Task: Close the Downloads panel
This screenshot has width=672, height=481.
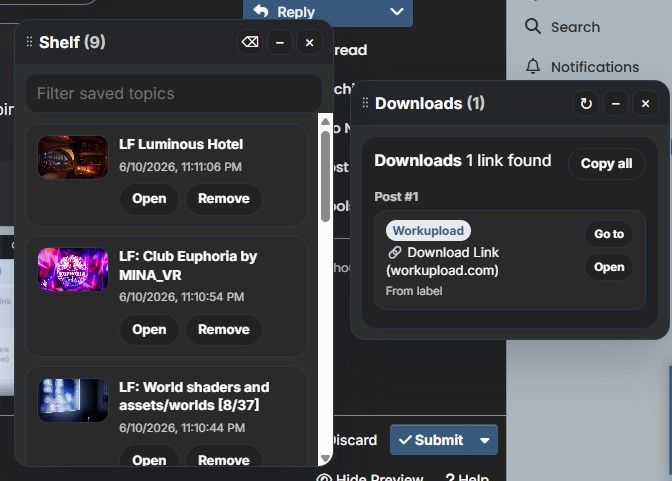Action: (645, 103)
